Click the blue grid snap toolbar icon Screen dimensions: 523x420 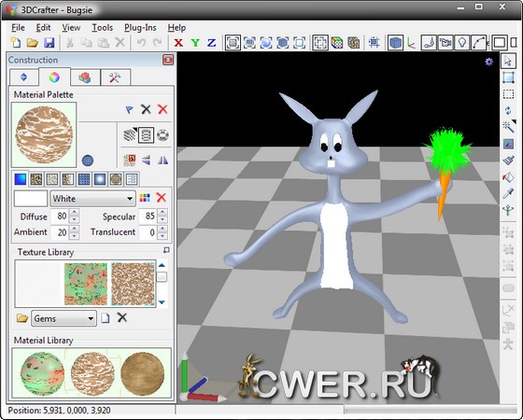[375, 43]
